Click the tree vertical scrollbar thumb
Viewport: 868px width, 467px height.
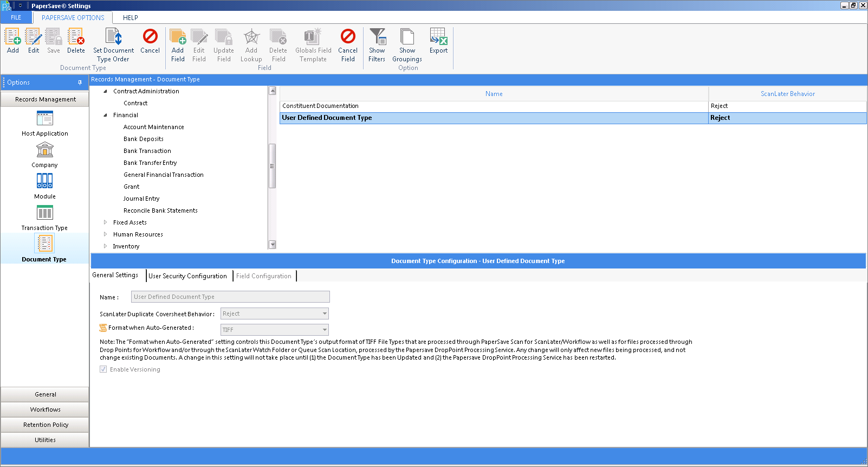click(x=273, y=166)
